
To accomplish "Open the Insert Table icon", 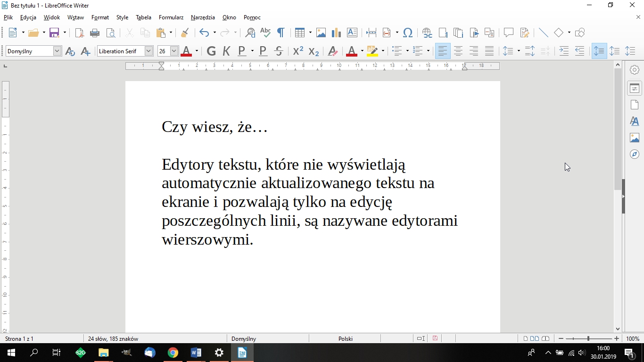I will [x=300, y=33].
